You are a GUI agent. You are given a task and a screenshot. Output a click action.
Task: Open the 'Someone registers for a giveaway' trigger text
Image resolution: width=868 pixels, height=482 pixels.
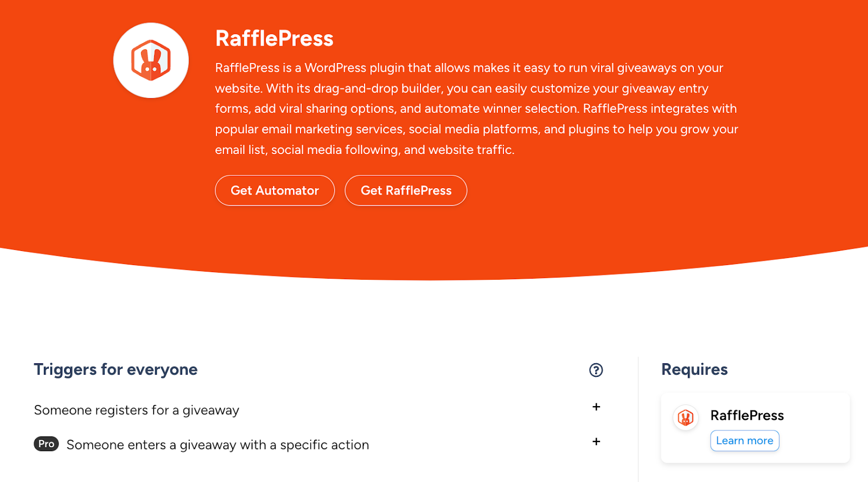(136, 410)
